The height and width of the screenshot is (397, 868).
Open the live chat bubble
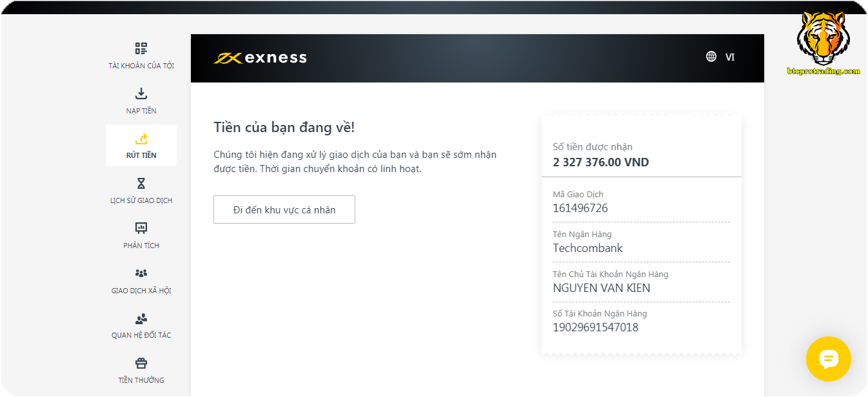tap(828, 359)
